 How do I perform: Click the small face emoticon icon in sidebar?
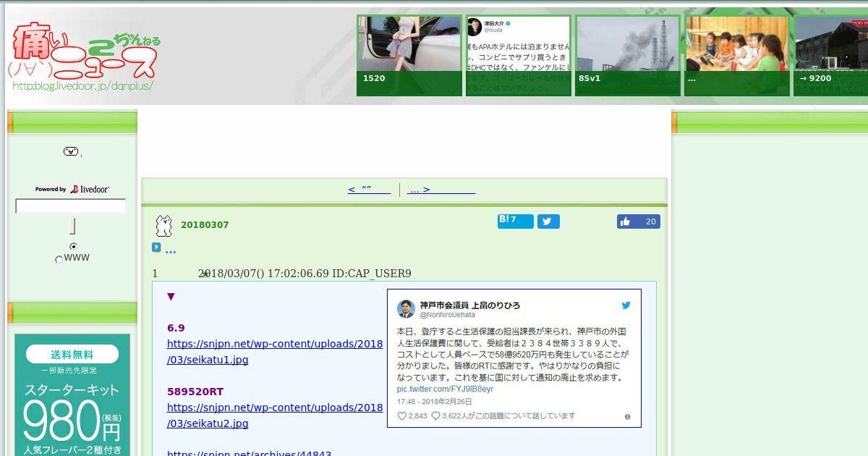click(x=71, y=151)
